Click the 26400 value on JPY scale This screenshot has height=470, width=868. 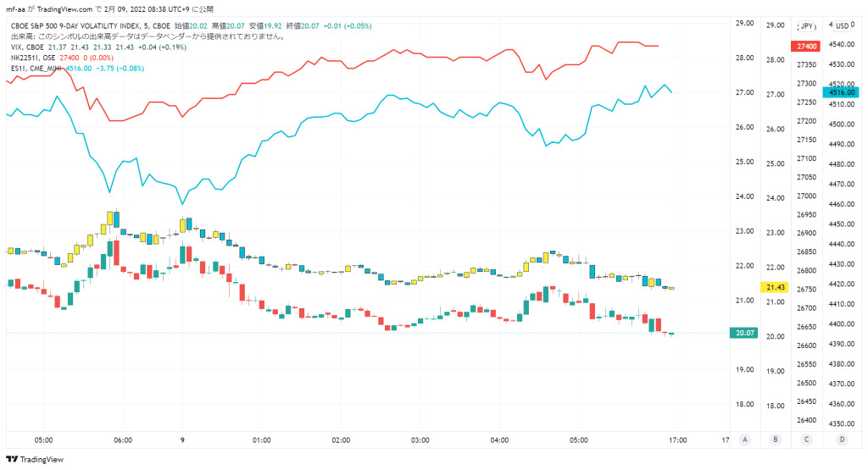point(807,420)
